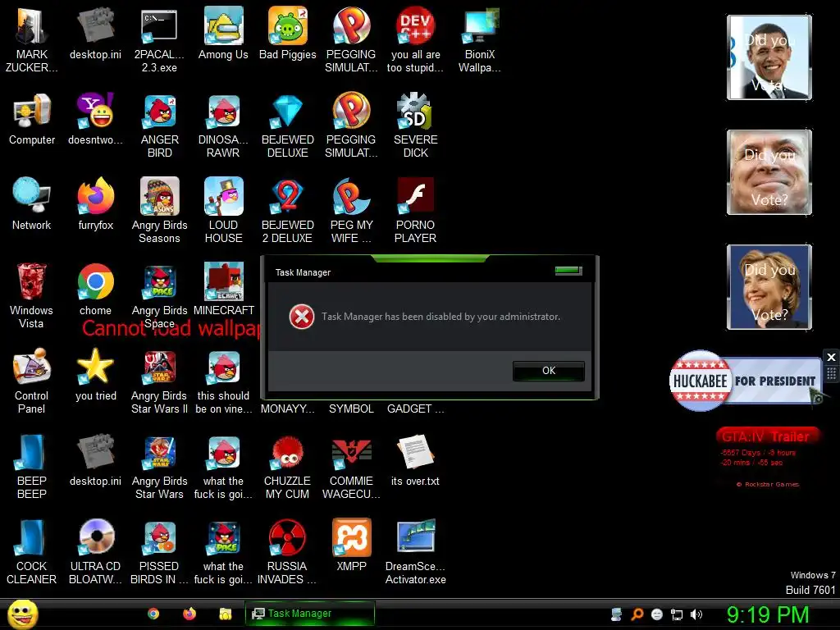This screenshot has width=840, height=630.
Task: Click the magnifier tray icon
Action: coord(637,614)
